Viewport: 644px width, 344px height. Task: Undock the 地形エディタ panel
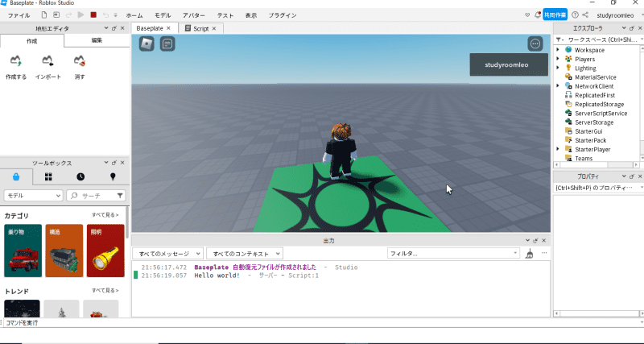click(114, 28)
